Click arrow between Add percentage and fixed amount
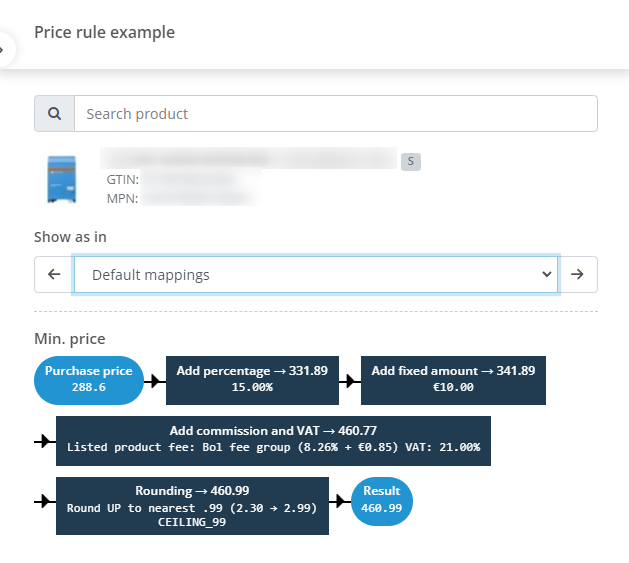Image resolution: width=629 pixels, height=563 pixels. coord(350,380)
